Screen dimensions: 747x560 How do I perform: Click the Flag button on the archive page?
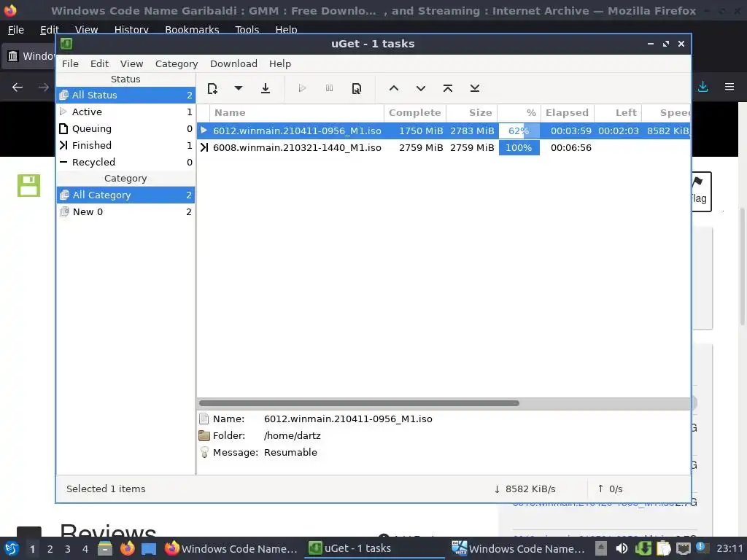coord(701,192)
